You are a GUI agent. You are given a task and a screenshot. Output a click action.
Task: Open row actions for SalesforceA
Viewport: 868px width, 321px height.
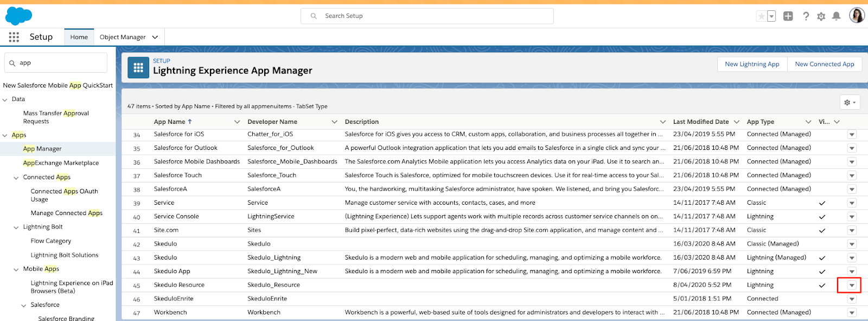[x=852, y=189]
